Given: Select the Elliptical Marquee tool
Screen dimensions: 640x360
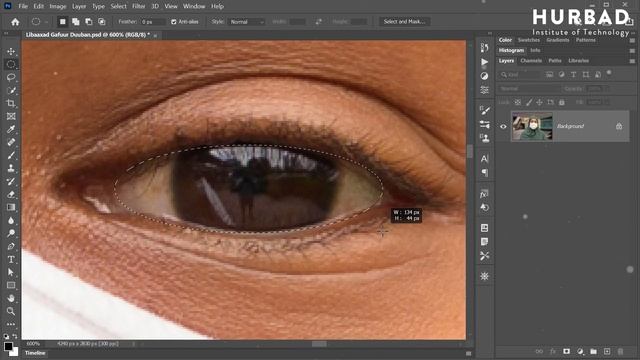Looking at the screenshot, I should [x=11, y=64].
